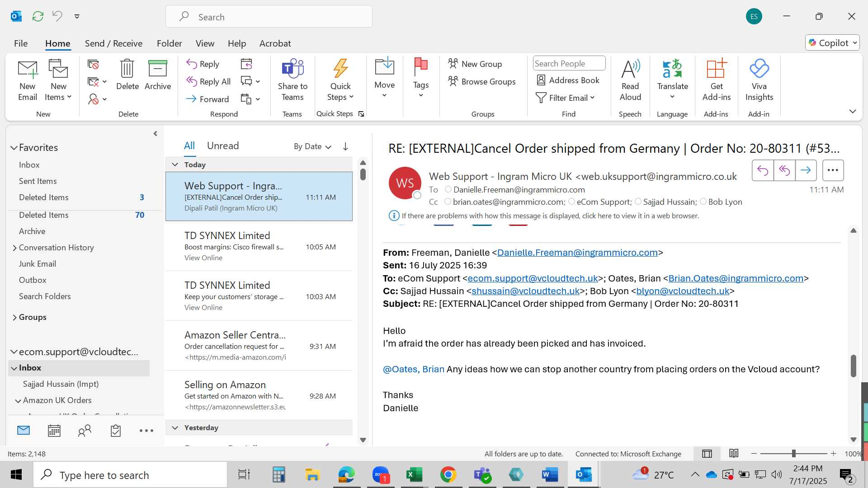Open the Send / Receive tab
The image size is (868, 488).
[113, 43]
